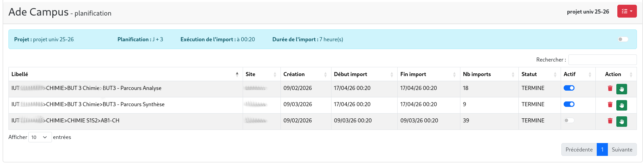The image size is (644, 164).
Task: Click green hand icon for AB1-CH row
Action: [621, 121]
